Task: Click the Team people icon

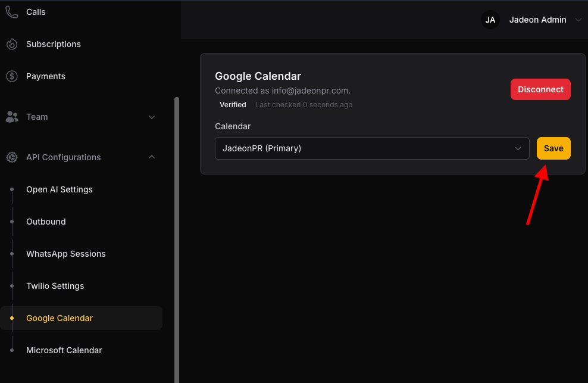Action: tap(12, 117)
